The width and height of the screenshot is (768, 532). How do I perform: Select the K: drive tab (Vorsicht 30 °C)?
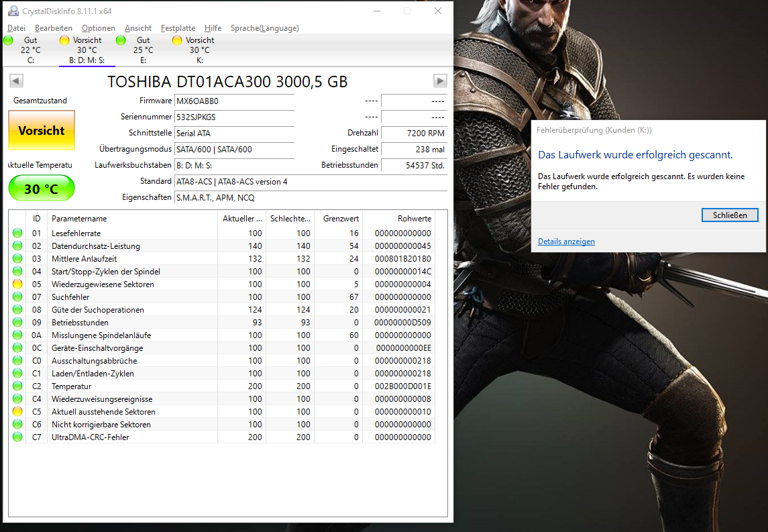click(x=199, y=50)
